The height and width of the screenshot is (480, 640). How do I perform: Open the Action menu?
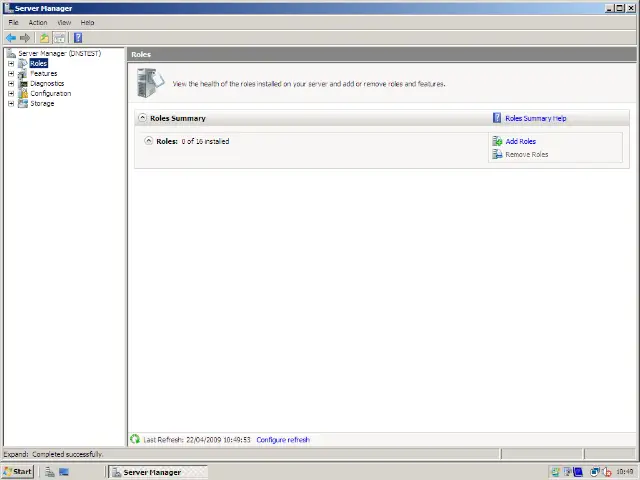38,22
